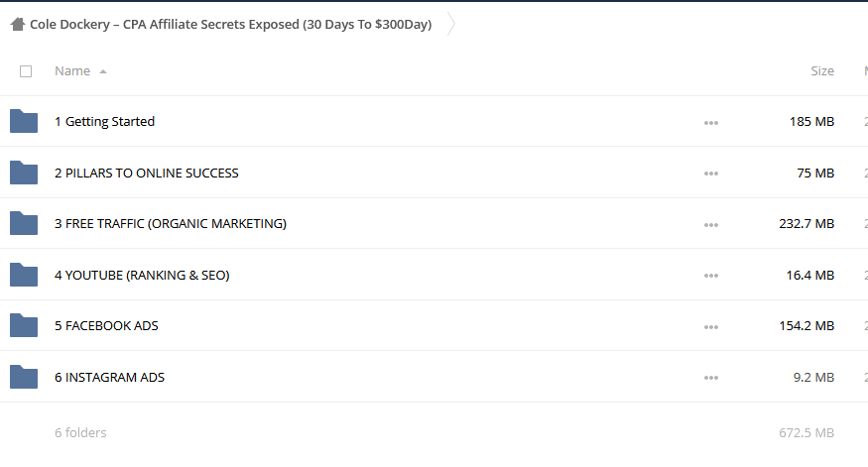Sort by Name column header
This screenshot has height=467, width=868.
click(x=72, y=70)
